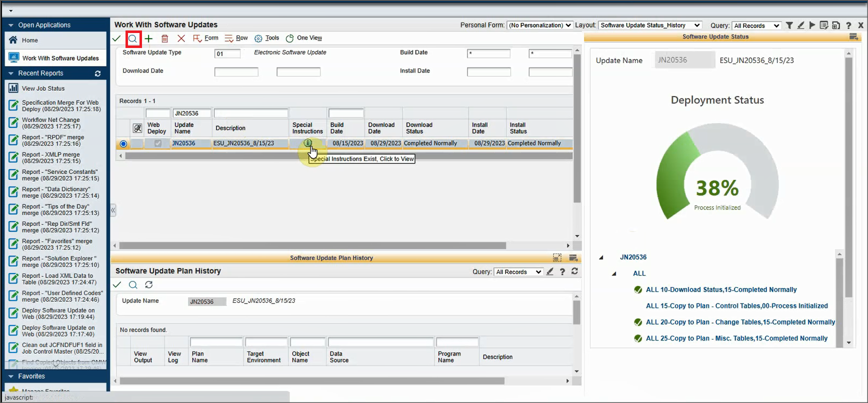Click the green Select checkmark in main toolbar
The width and height of the screenshot is (868, 403).
[116, 38]
